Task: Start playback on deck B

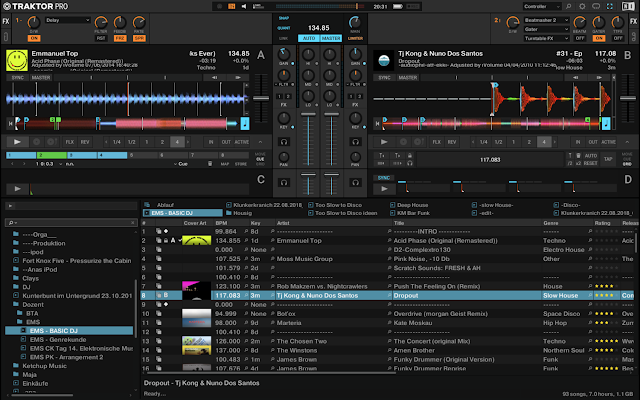Action: click(384, 142)
